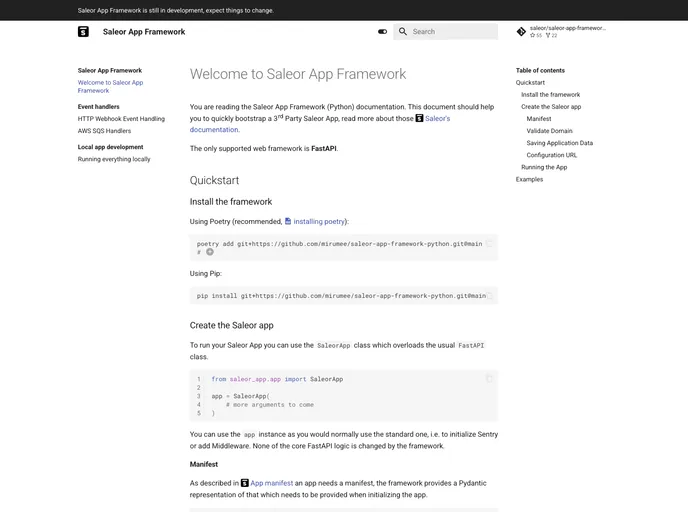Click the Saleor logo icon in header
Screen dimensions: 688x512
pyautogui.click(x=83, y=32)
